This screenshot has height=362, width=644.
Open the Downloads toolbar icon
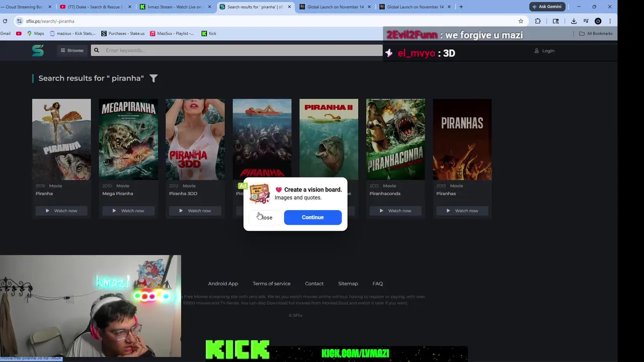pyautogui.click(x=574, y=21)
